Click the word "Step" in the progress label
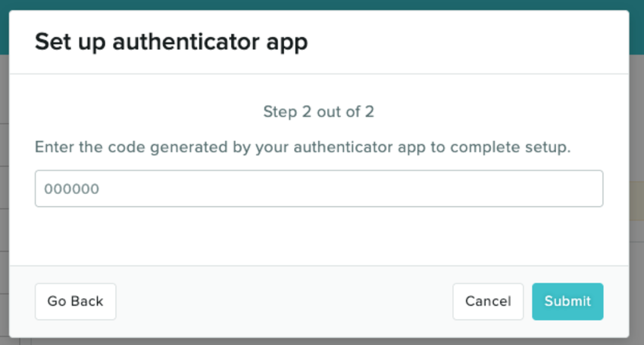Screen dimensions: 644x345 point(278,112)
